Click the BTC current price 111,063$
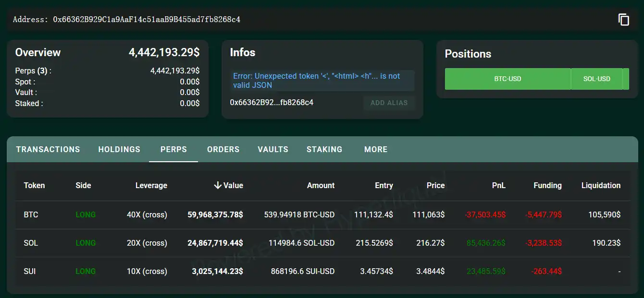 click(x=429, y=215)
